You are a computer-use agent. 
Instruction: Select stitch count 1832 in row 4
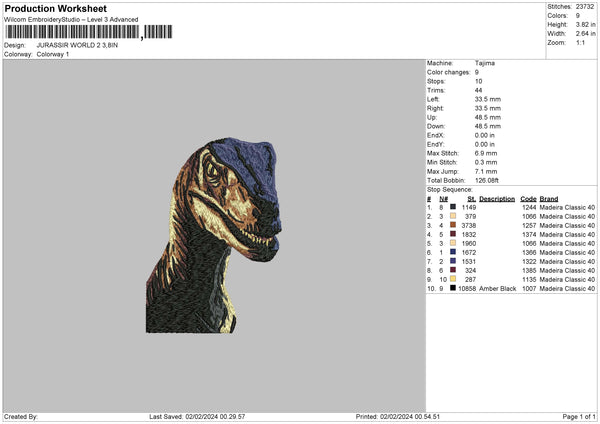point(469,235)
